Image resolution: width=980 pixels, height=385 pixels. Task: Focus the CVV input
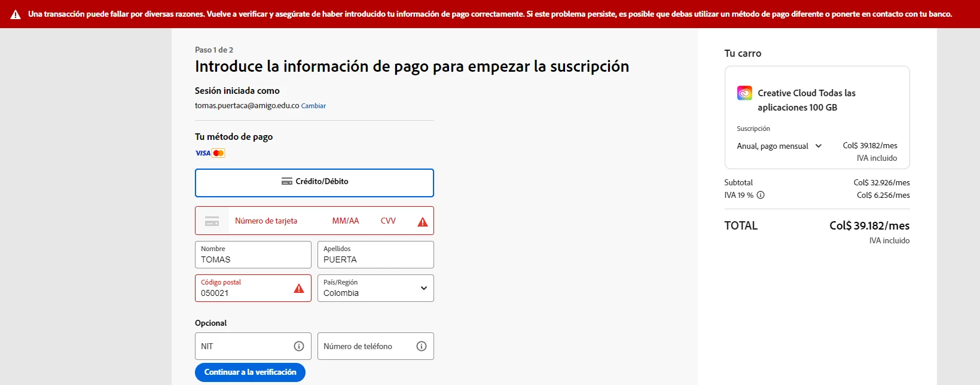(x=388, y=221)
